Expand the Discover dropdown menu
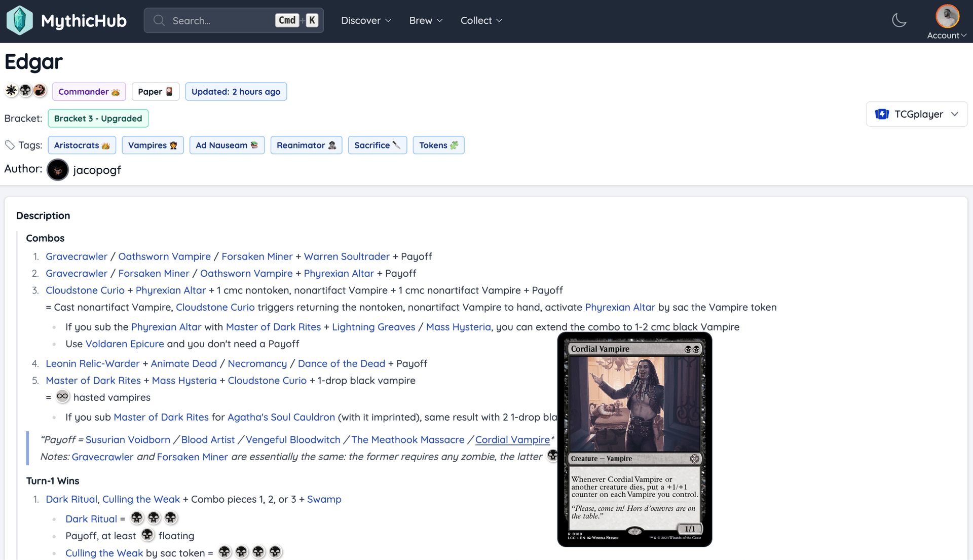Image resolution: width=973 pixels, height=560 pixels. [366, 20]
